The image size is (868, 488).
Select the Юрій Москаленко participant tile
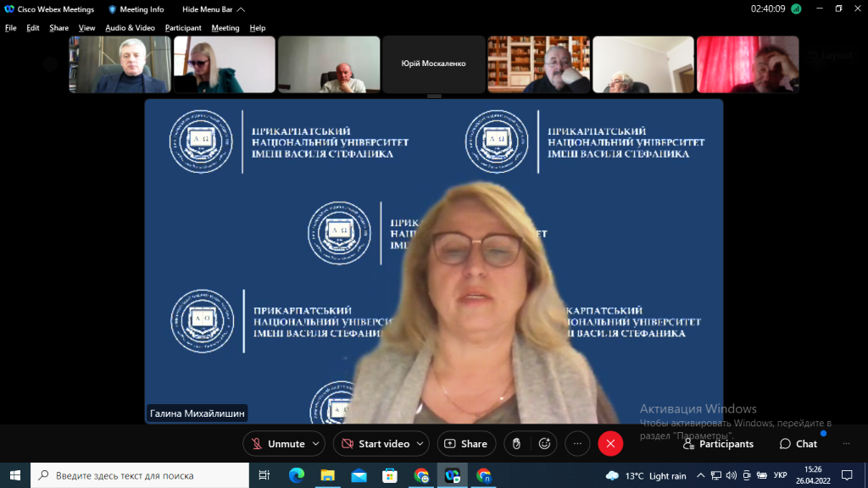click(x=433, y=64)
